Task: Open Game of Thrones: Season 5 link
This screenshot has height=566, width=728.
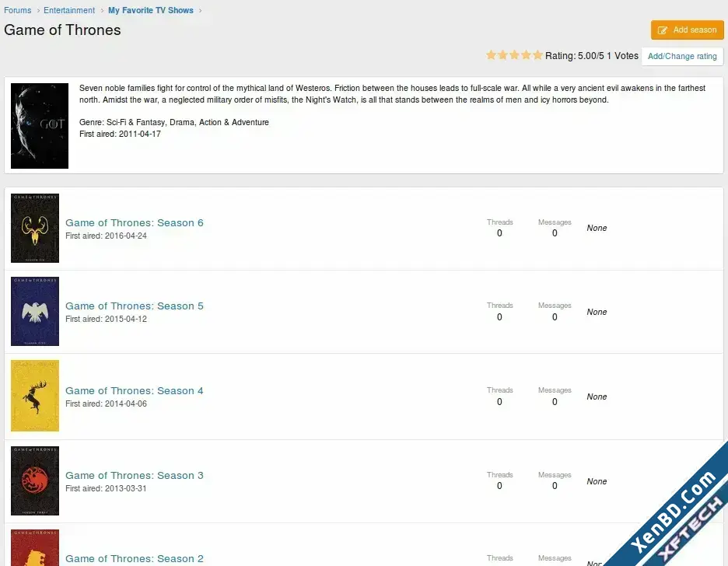Action: 135,306
